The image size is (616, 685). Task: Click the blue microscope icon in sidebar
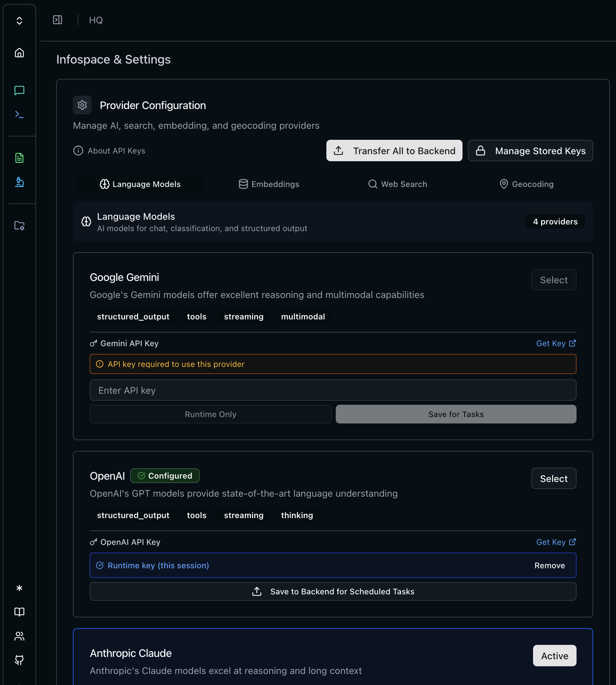[19, 183]
